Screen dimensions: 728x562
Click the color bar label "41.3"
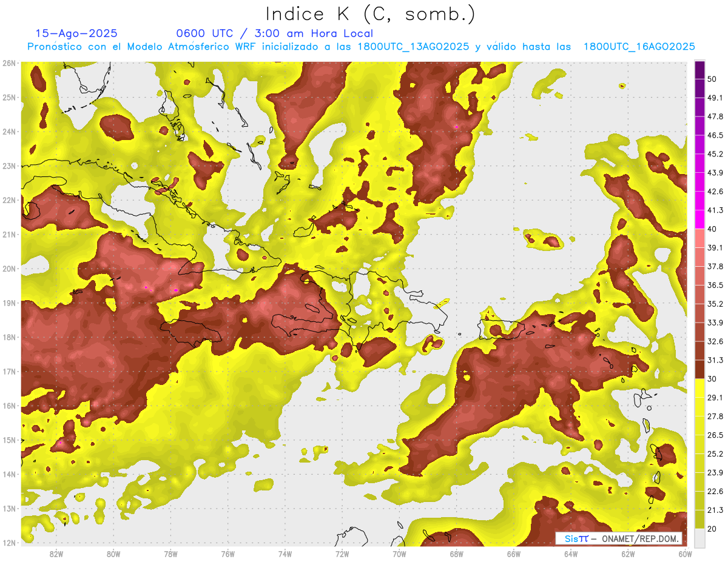[715, 210]
